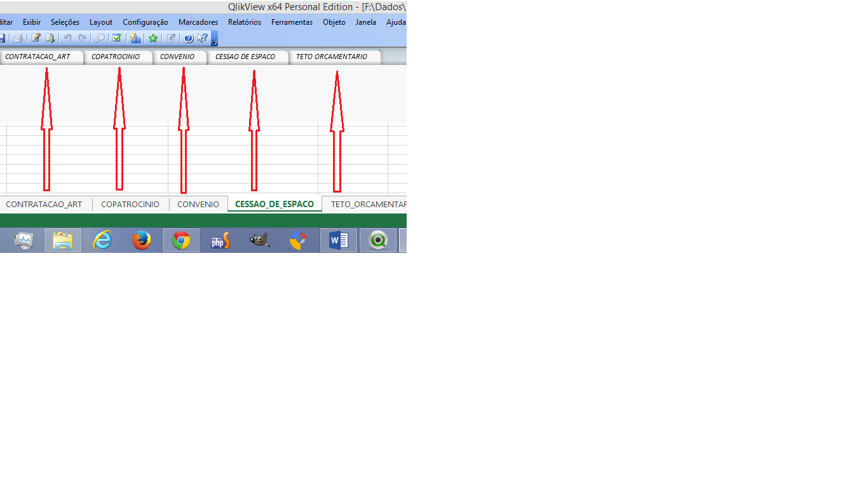
Task: Activate the What's This help cursor
Action: pos(203,38)
